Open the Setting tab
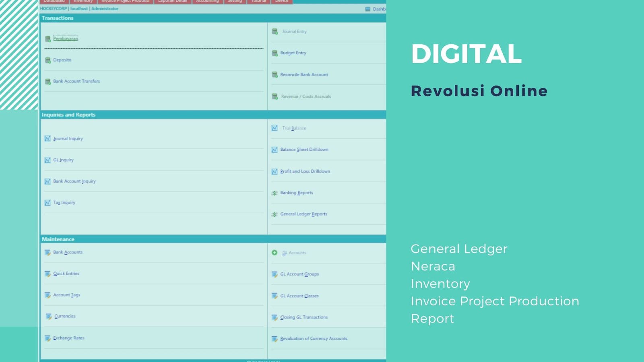This screenshot has height=362, width=644. pyautogui.click(x=235, y=2)
